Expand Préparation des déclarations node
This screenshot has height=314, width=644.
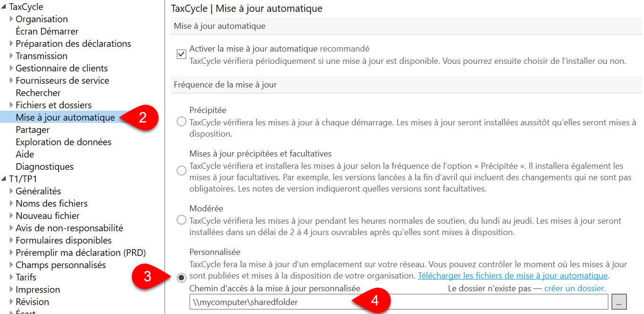(11, 44)
